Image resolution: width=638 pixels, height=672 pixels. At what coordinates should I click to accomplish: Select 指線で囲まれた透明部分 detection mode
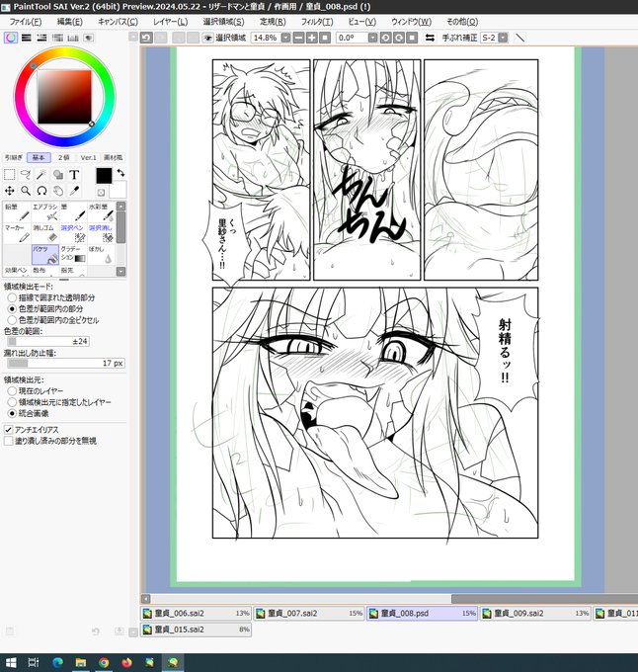[51, 297]
